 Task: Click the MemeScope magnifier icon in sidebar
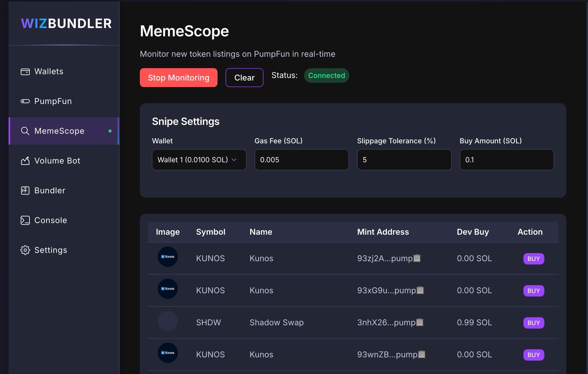[x=25, y=131]
